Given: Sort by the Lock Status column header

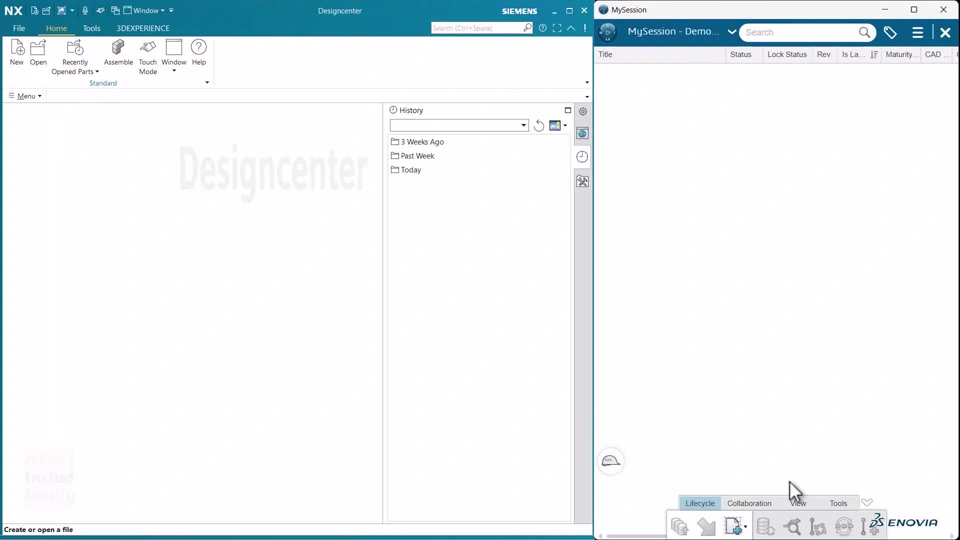Looking at the screenshot, I should 787,54.
